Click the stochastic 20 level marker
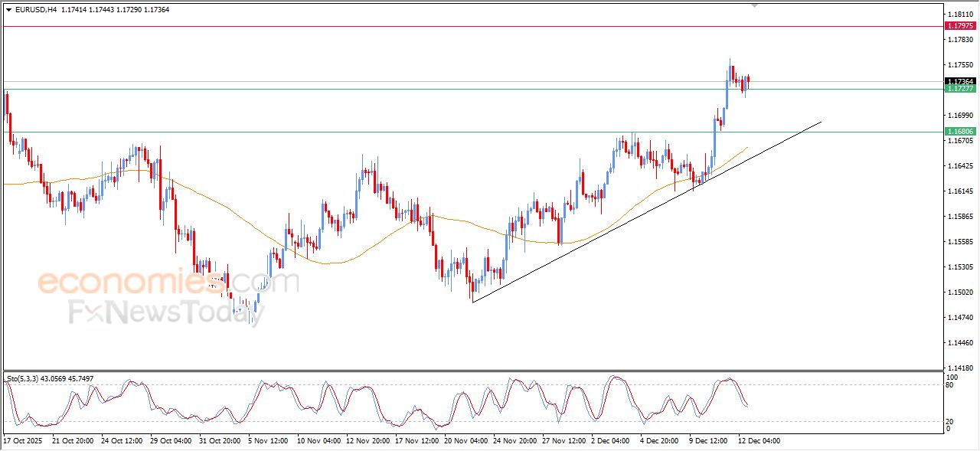This screenshot has width=980, height=451. coord(952,421)
